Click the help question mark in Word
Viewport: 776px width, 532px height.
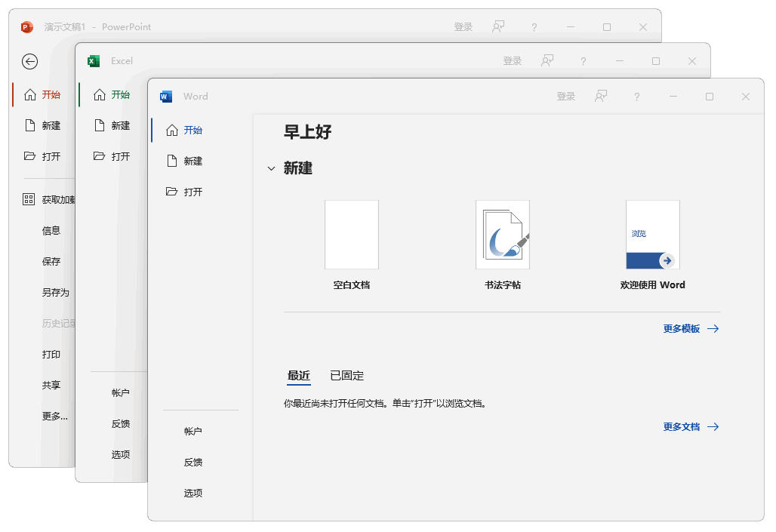[x=637, y=97]
